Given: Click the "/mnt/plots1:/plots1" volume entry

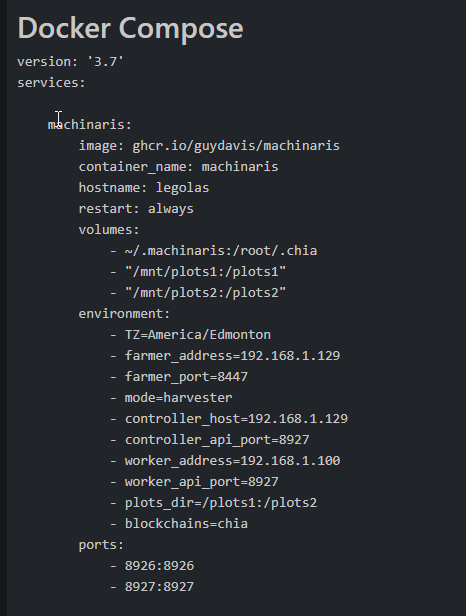Looking at the screenshot, I should click(x=198, y=271).
